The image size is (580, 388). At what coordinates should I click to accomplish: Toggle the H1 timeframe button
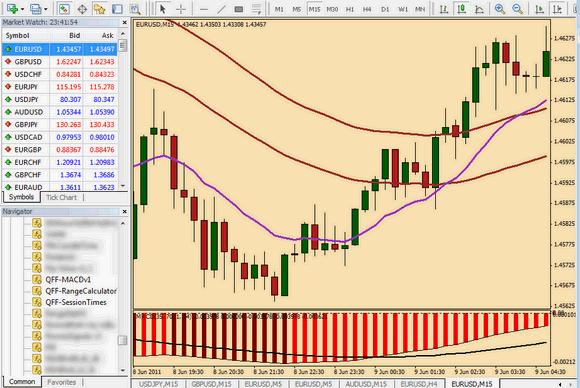(350, 9)
